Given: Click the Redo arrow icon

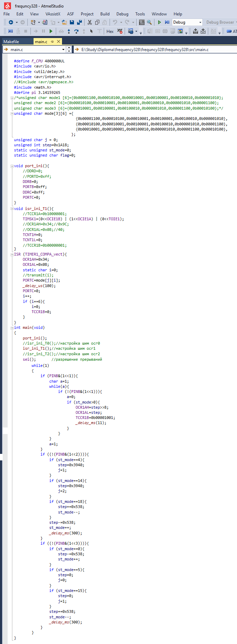Looking at the screenshot, I should (x=127, y=22).
